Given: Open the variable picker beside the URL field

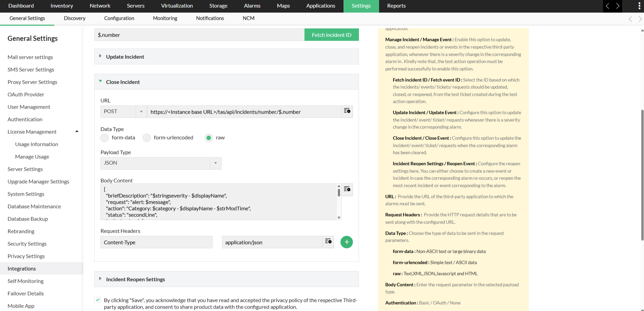Looking at the screenshot, I should (347, 111).
